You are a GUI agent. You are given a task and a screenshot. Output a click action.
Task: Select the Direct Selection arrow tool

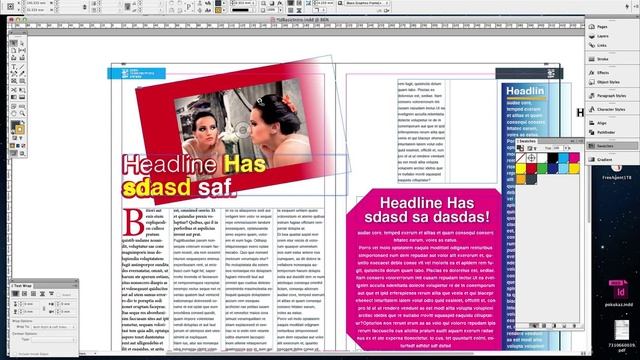tap(22, 43)
